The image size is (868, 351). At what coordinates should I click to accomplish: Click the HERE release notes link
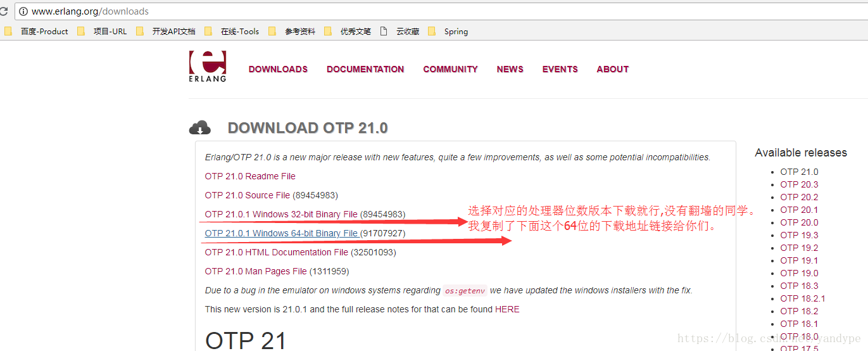point(507,309)
